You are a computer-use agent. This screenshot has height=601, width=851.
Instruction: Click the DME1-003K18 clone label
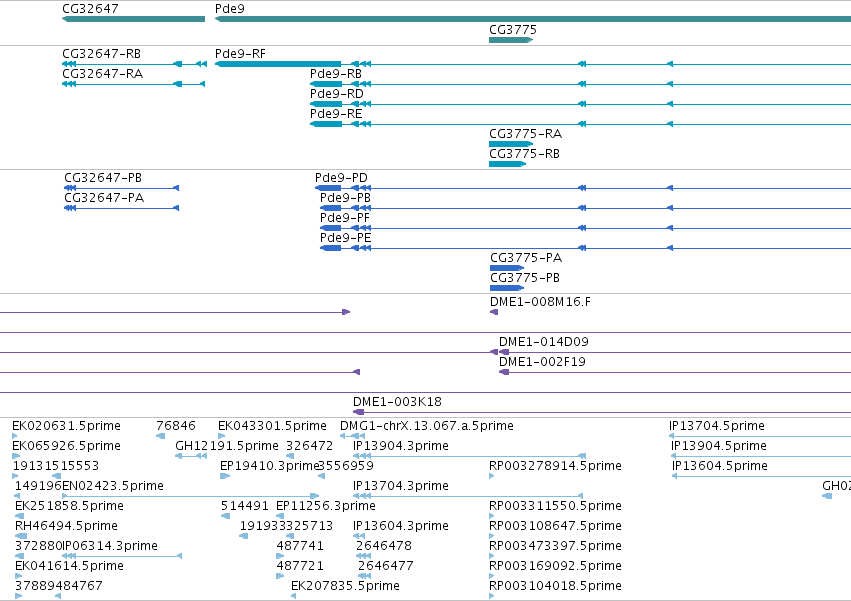point(397,402)
